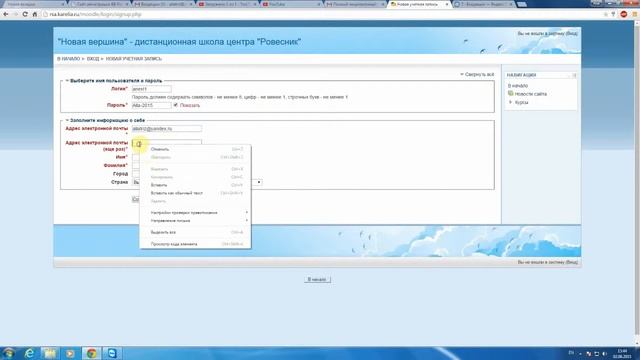Open В начало in the navigation block
This screenshot has width=640, height=360.
518,86
